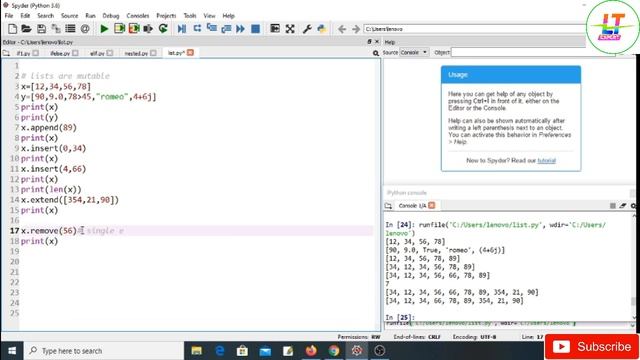The image size is (640, 360).
Task: Go back with the left arrow
Action: click(x=342, y=29)
